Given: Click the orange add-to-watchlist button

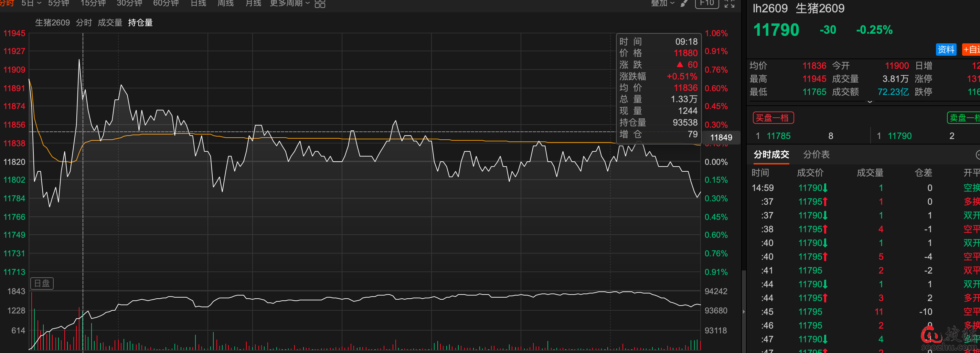Looking at the screenshot, I should pyautogui.click(x=971, y=50).
